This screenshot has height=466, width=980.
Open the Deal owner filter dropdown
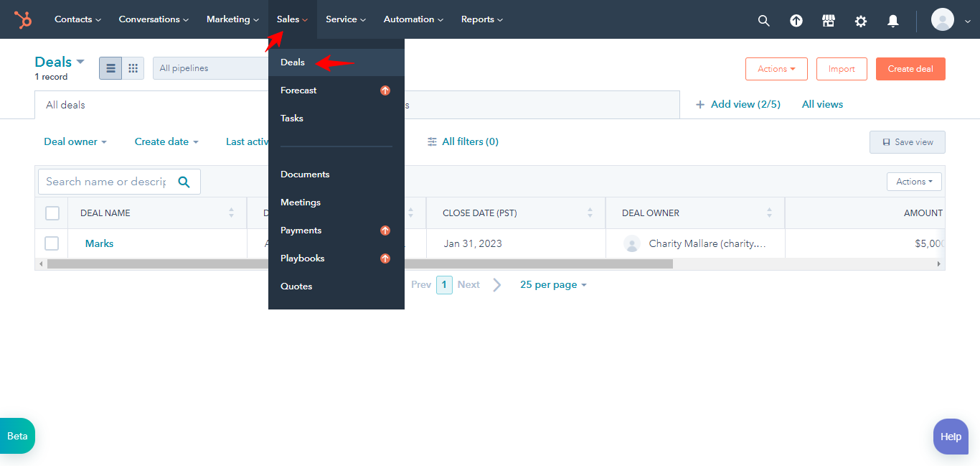point(75,142)
